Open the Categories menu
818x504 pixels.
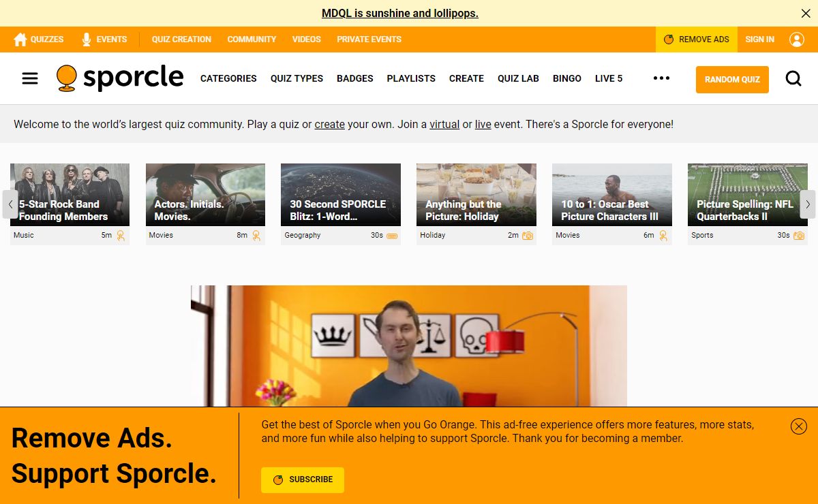pos(228,78)
